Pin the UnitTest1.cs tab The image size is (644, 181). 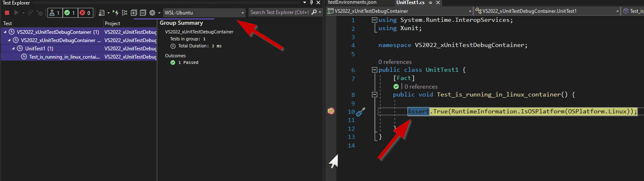pos(430,2)
